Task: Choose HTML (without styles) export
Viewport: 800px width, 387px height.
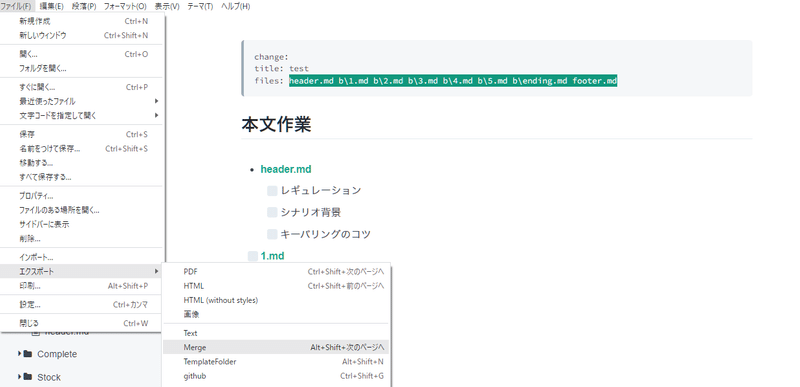Action: click(276, 300)
